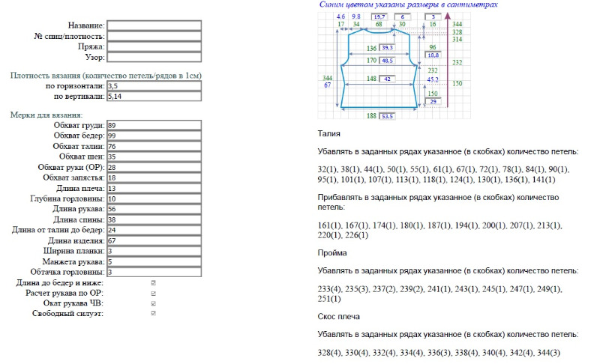Toggle the 'Свободный силуэт' checkbox
Image resolution: width=600 pixels, height=364 pixels.
point(154,313)
